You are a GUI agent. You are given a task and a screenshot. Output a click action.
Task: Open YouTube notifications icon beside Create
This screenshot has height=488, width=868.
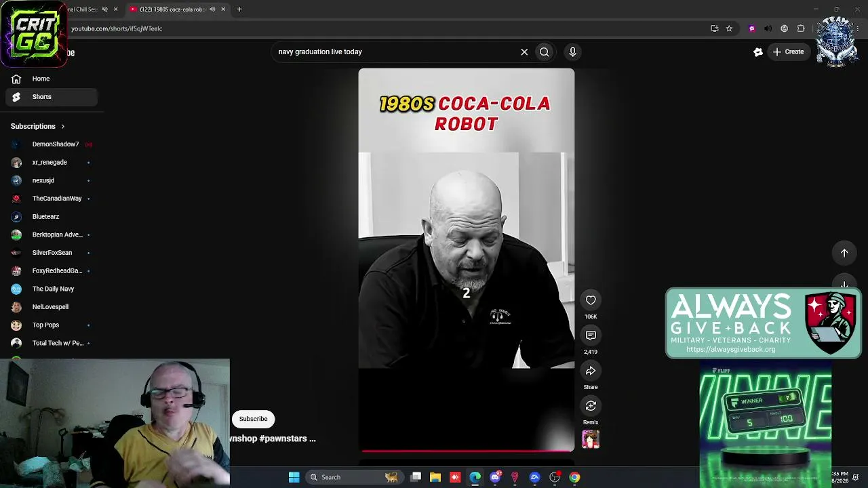point(758,52)
